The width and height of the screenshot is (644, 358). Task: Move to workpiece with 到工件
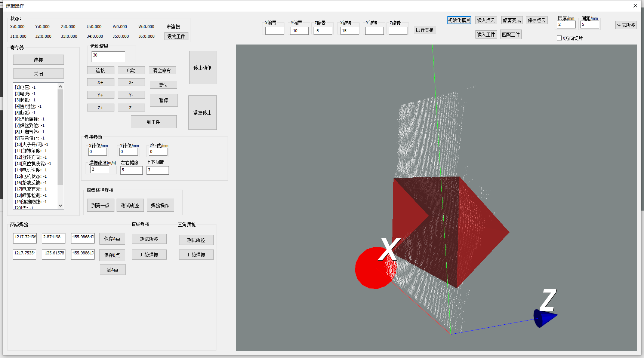click(154, 122)
